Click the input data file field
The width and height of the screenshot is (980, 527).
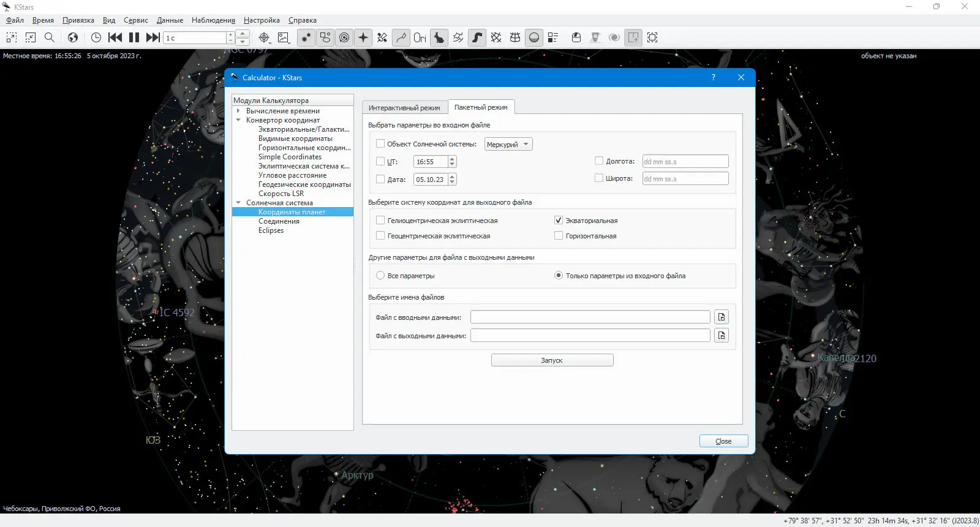tap(590, 317)
